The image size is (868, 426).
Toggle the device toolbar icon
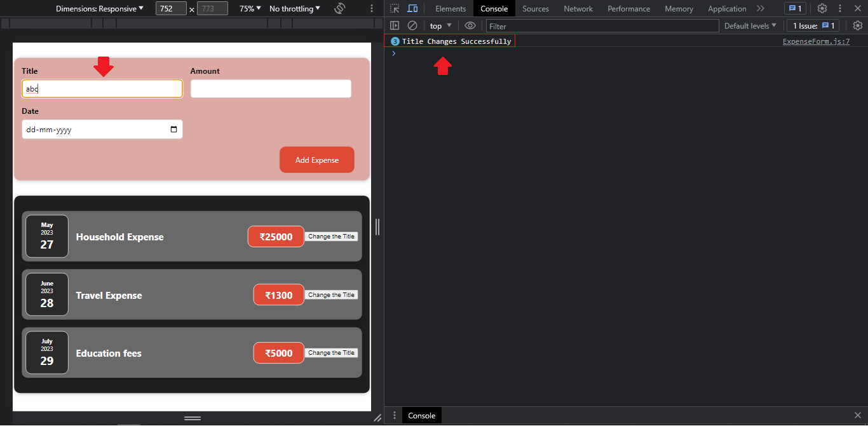(x=412, y=8)
